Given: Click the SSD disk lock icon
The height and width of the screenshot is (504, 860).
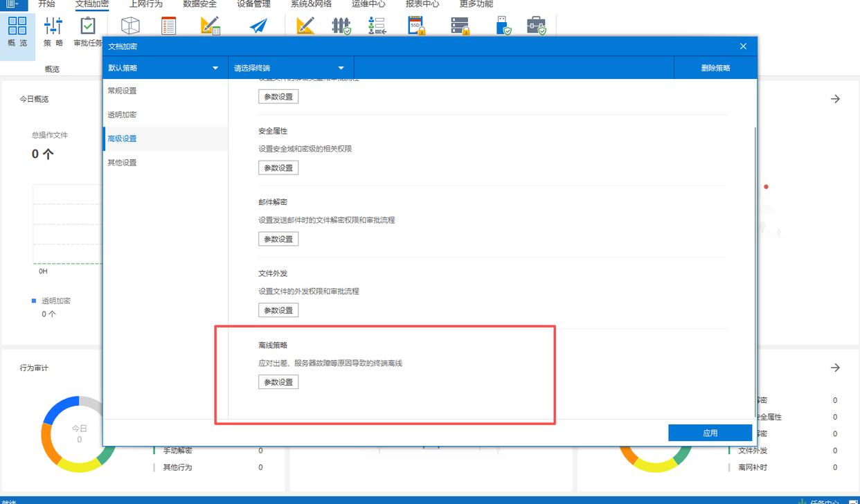Looking at the screenshot, I should click(416, 26).
